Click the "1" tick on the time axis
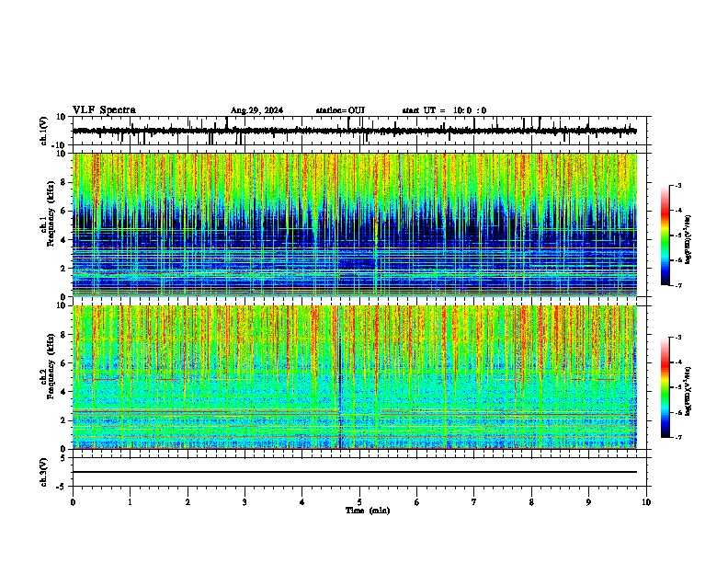Screen dimensions: 728x563 coord(131,502)
